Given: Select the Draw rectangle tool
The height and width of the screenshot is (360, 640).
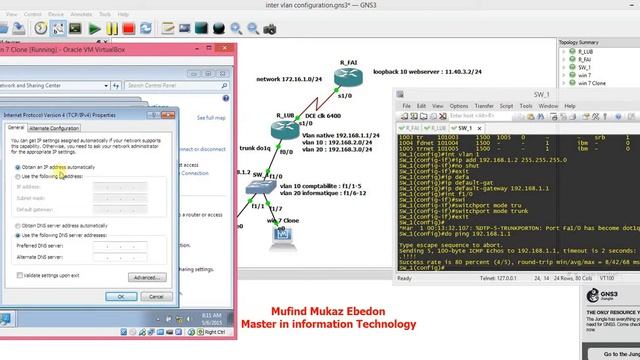Looking at the screenshot, I should click(x=201, y=28).
